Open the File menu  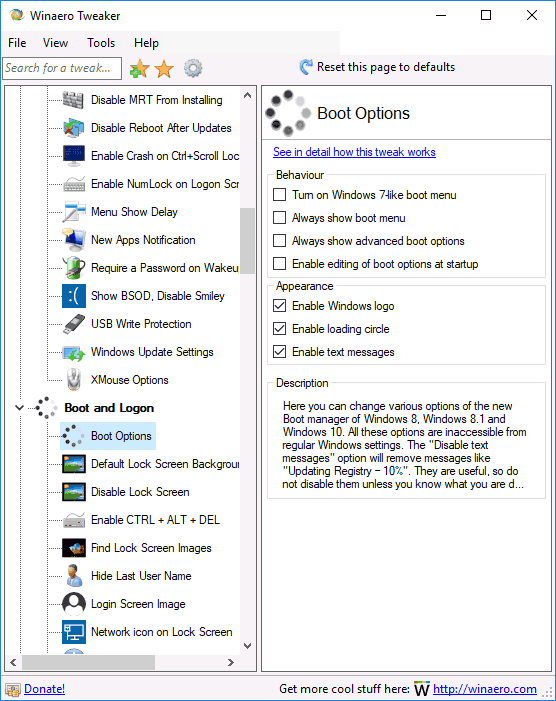point(17,43)
